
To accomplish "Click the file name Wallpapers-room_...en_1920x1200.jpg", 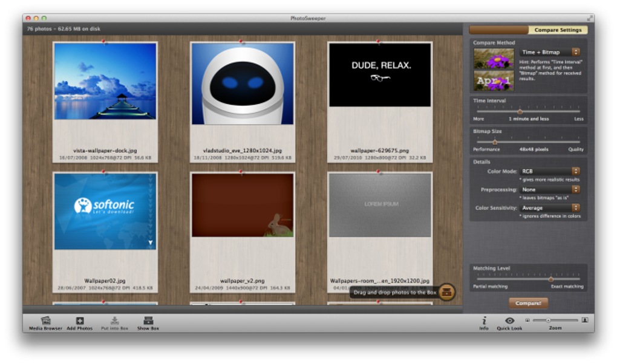I will pyautogui.click(x=380, y=281).
